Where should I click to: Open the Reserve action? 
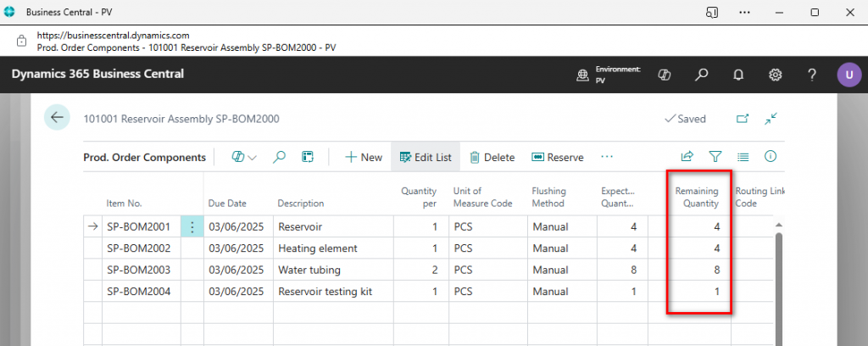click(557, 157)
